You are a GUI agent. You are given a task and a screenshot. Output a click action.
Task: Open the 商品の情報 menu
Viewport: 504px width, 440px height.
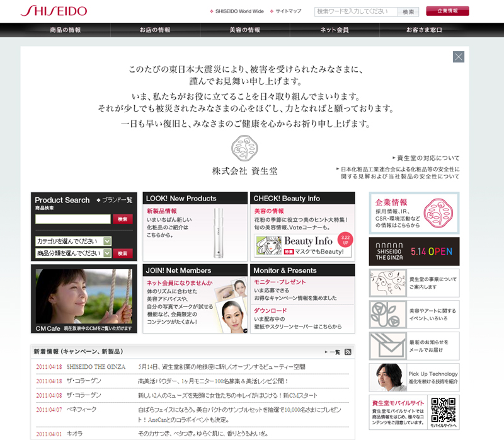point(66,30)
